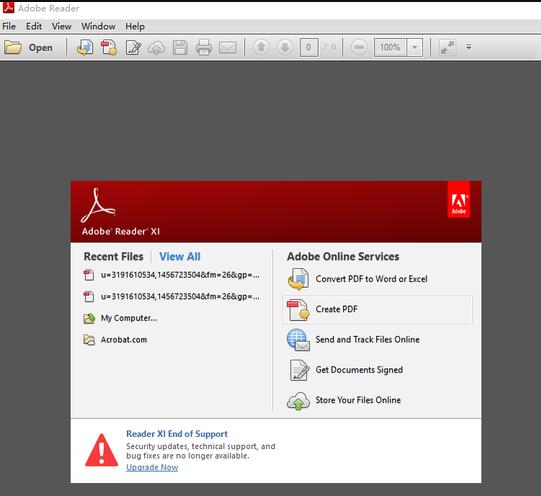Open the Edit menu
Image resolution: width=541 pixels, height=496 pixels.
[x=34, y=26]
